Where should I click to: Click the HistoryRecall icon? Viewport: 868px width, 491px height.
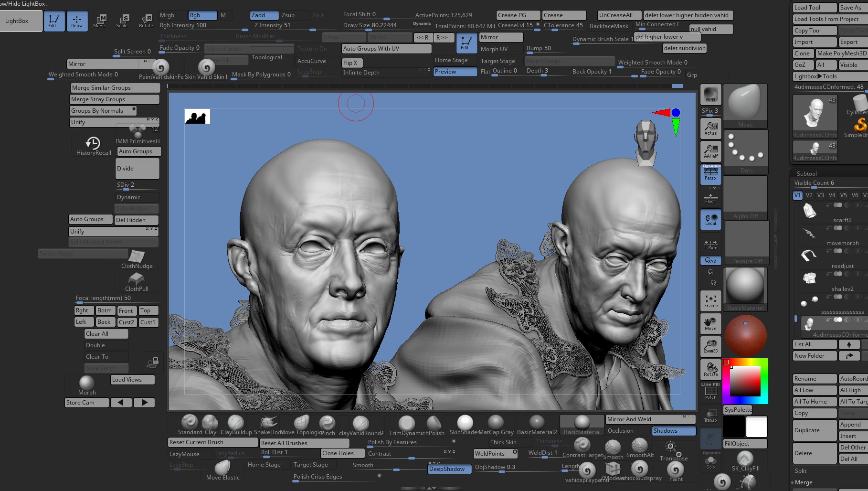click(x=92, y=143)
